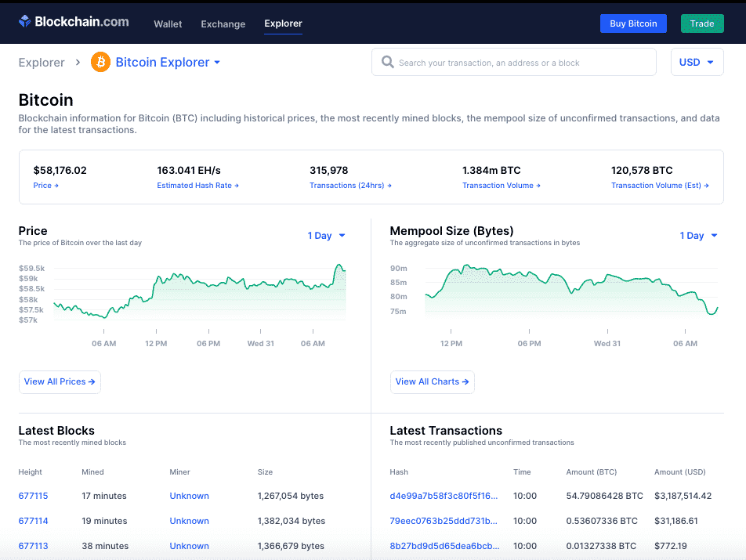Click the 17 minutes mined cell

(x=104, y=496)
